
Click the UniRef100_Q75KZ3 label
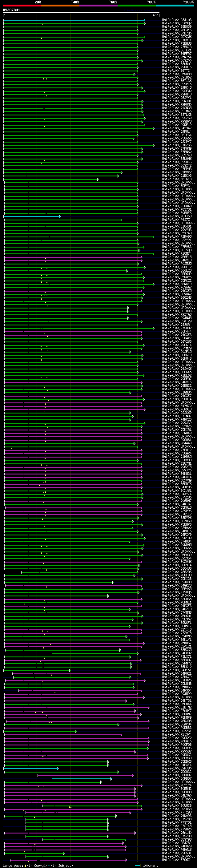click(x=177, y=47)
